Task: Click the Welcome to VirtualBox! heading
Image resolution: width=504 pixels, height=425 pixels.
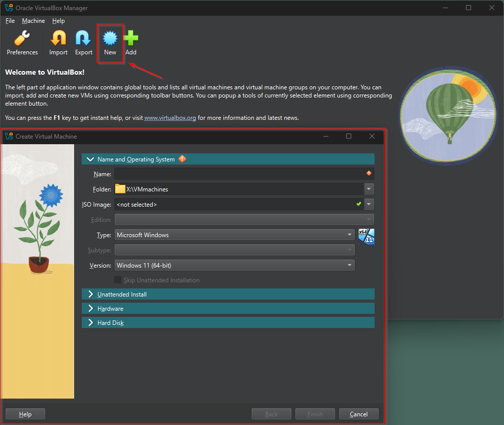Action: (x=45, y=72)
